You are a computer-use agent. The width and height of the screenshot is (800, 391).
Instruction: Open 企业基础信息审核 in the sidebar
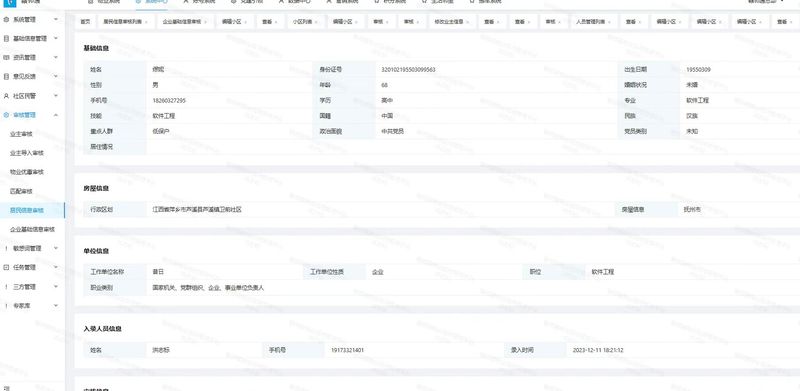tap(32, 230)
